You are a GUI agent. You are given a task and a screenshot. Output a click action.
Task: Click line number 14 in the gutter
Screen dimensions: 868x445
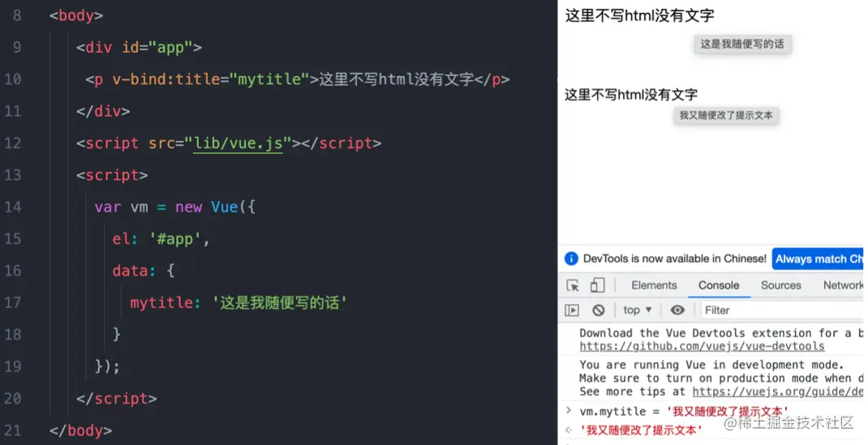(x=13, y=207)
